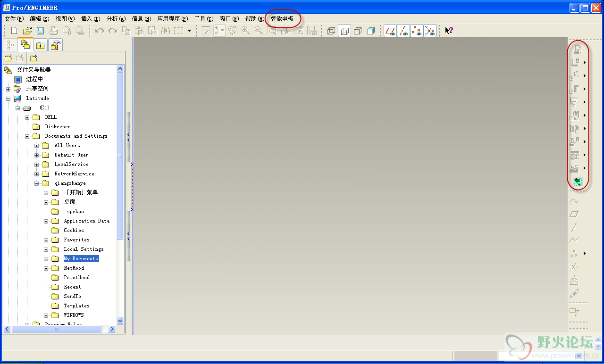
Task: Click the datum points tool in the right toolbar
Action: [x=574, y=254]
